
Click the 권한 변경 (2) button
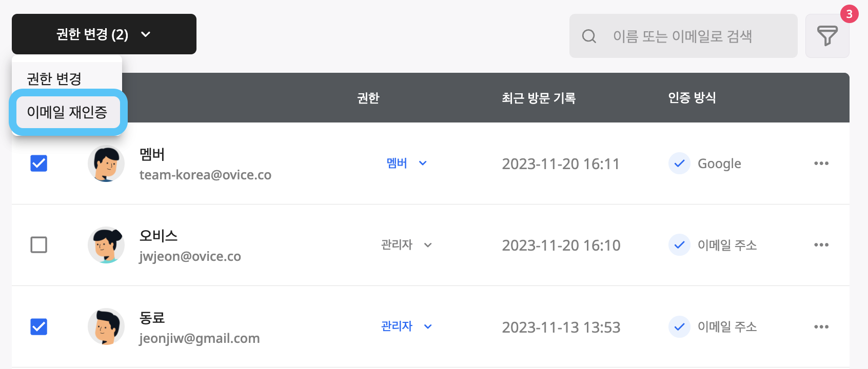(104, 34)
